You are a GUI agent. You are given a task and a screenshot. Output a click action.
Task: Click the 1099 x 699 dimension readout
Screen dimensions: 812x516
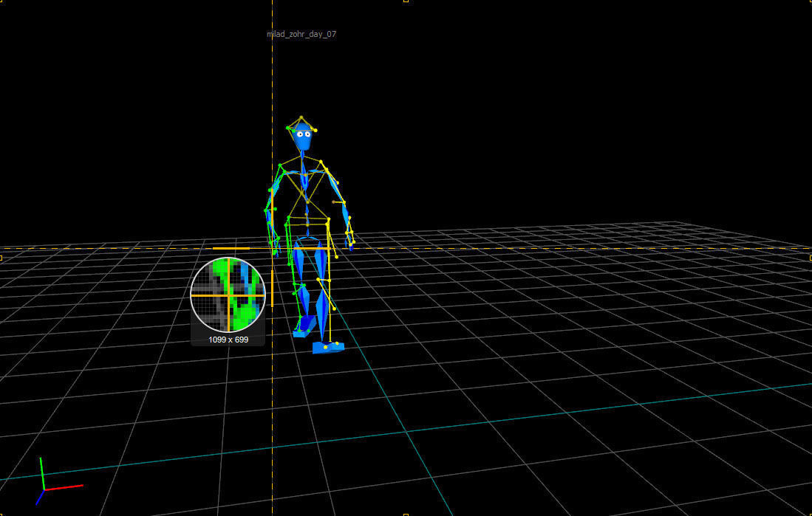pyautogui.click(x=228, y=340)
